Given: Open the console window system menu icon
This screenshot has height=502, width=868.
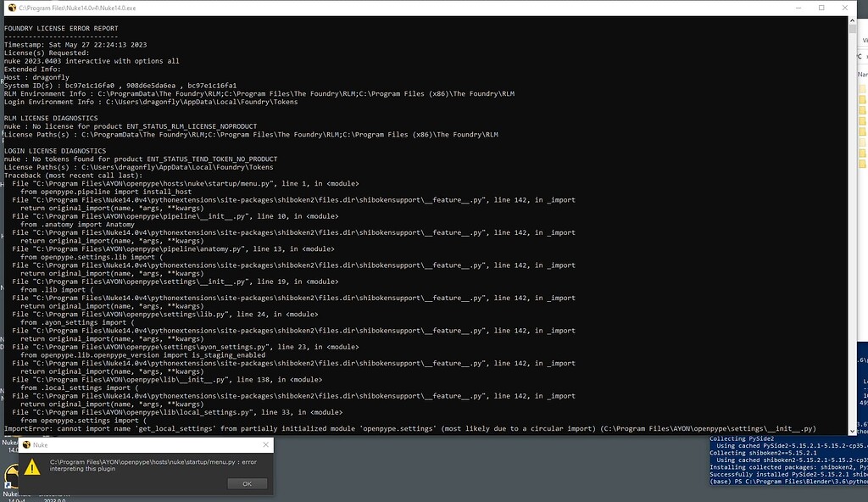Looking at the screenshot, I should click(12, 8).
